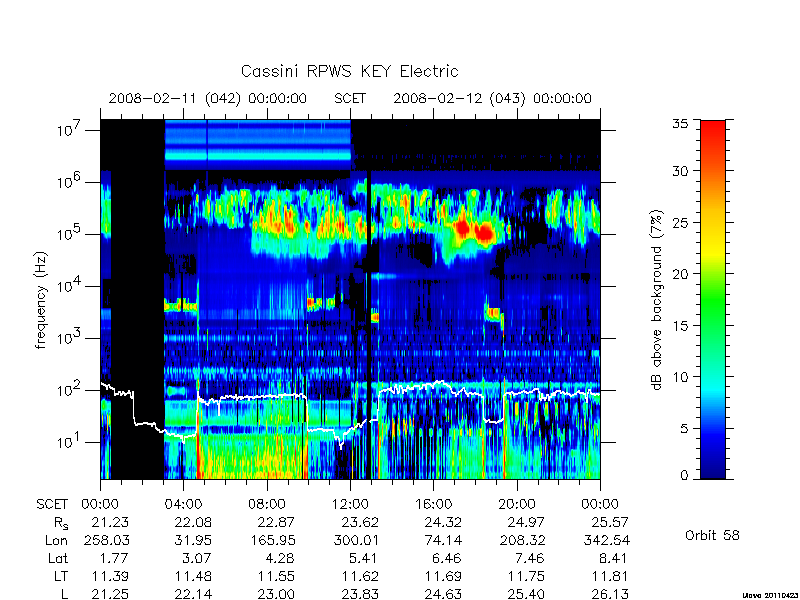Click the SCET tick label '04:00'
This screenshot has height=600, width=800.
[183, 505]
